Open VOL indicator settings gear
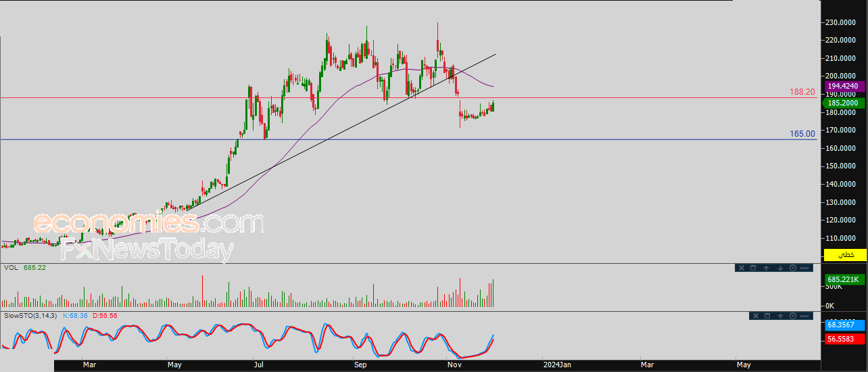The image size is (868, 372). pos(793,268)
